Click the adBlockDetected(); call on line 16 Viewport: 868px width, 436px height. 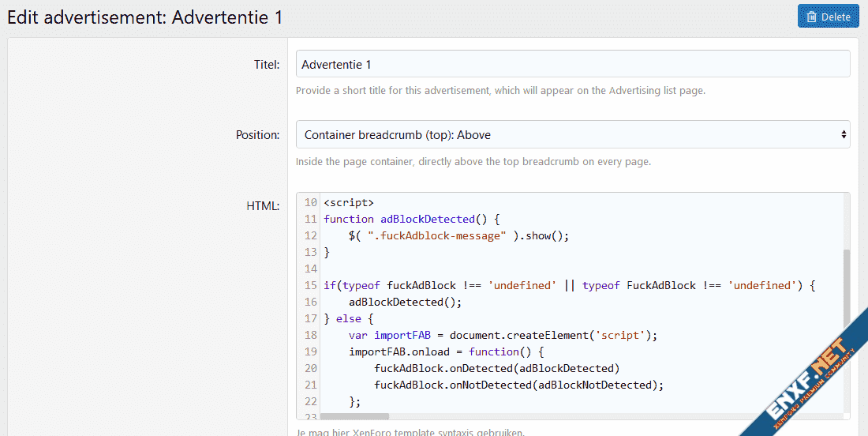(x=405, y=302)
